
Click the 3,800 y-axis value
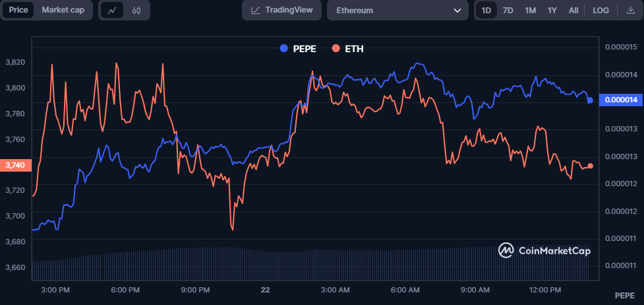click(x=15, y=88)
